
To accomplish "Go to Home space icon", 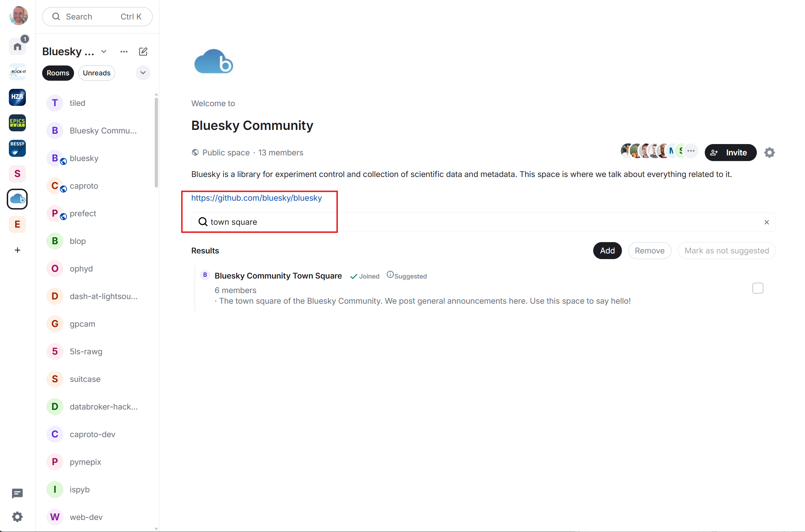I will [x=17, y=46].
